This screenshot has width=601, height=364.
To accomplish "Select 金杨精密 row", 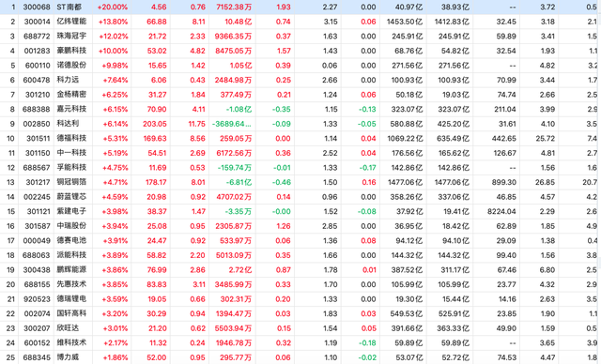I will [300, 95].
